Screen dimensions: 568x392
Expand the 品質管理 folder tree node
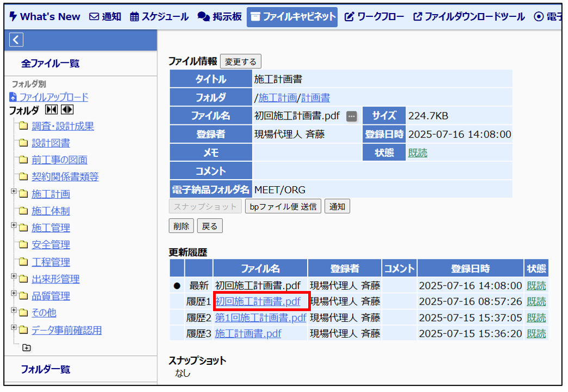click(x=14, y=294)
